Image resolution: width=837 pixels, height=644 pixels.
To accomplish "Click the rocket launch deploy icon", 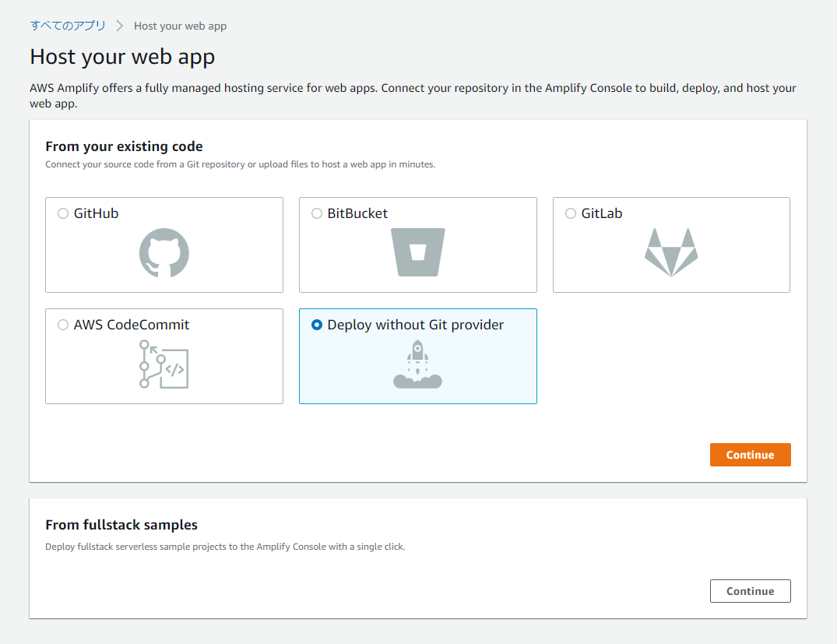I will pyautogui.click(x=417, y=364).
